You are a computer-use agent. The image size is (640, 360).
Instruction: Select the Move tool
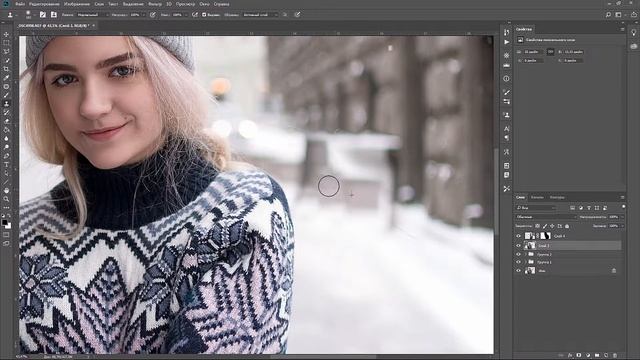click(7, 34)
